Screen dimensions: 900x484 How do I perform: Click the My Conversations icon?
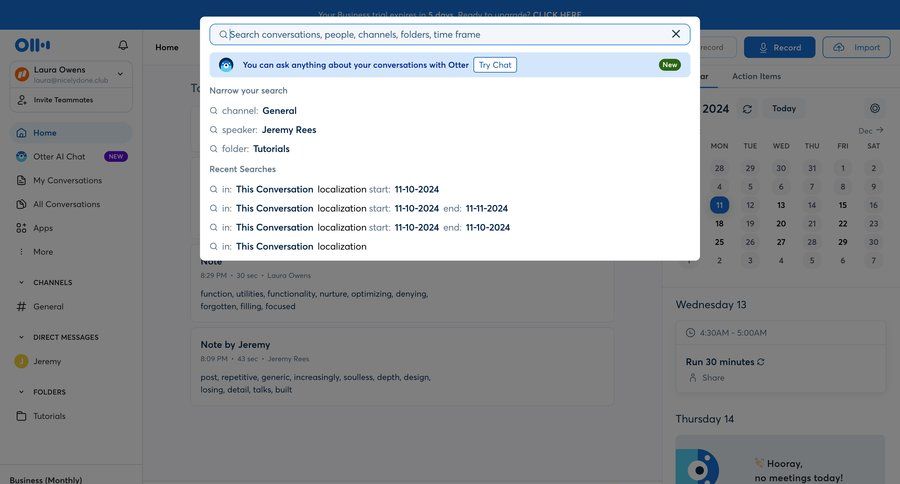(21, 180)
